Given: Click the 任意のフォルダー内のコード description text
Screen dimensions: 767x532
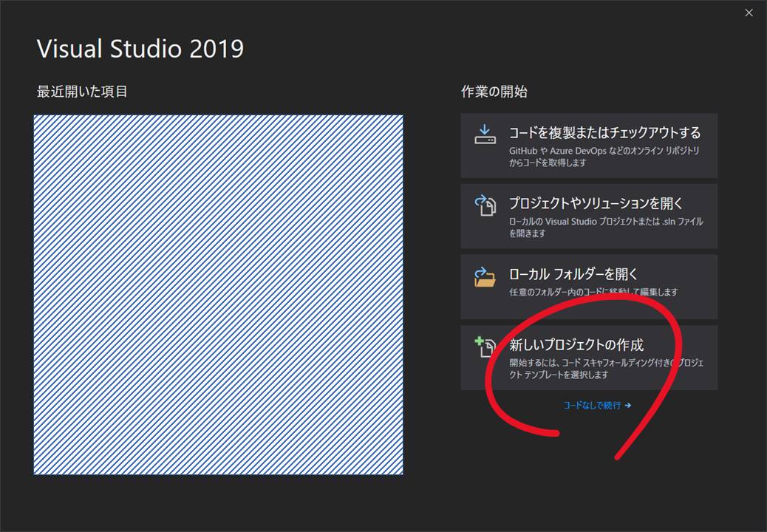Looking at the screenshot, I should (x=593, y=292).
